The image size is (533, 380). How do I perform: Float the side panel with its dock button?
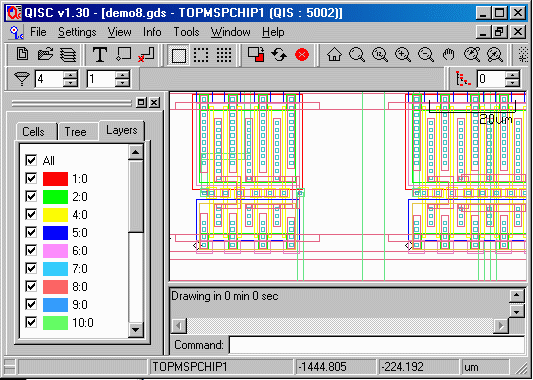(141, 103)
